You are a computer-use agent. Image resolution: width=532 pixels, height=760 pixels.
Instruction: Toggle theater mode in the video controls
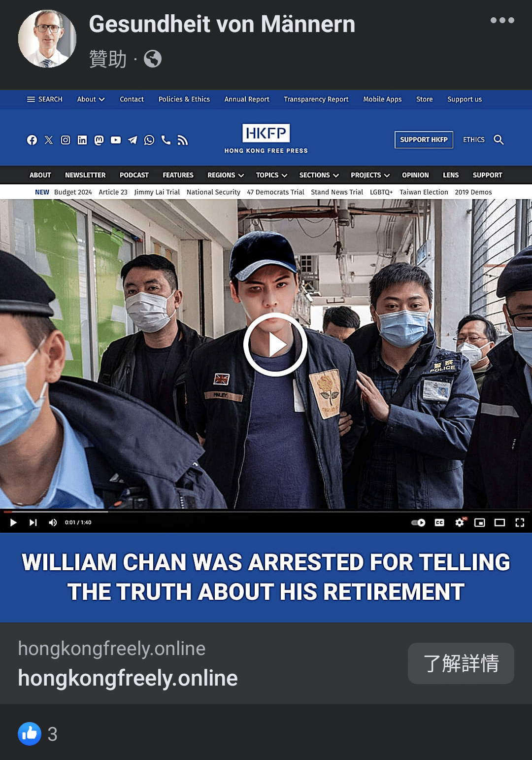[499, 522]
